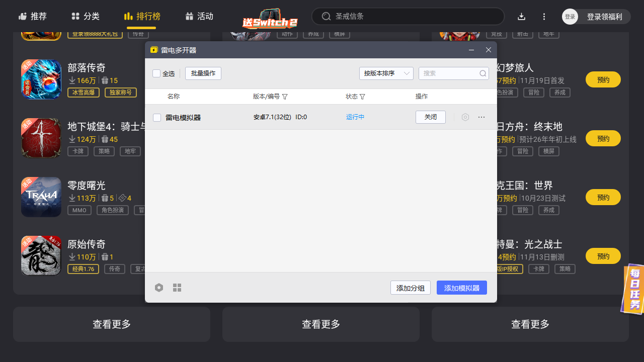Screen dimensions: 644x362
Task: Click the magnifier icon in the dialog search box
Action: 482,73
